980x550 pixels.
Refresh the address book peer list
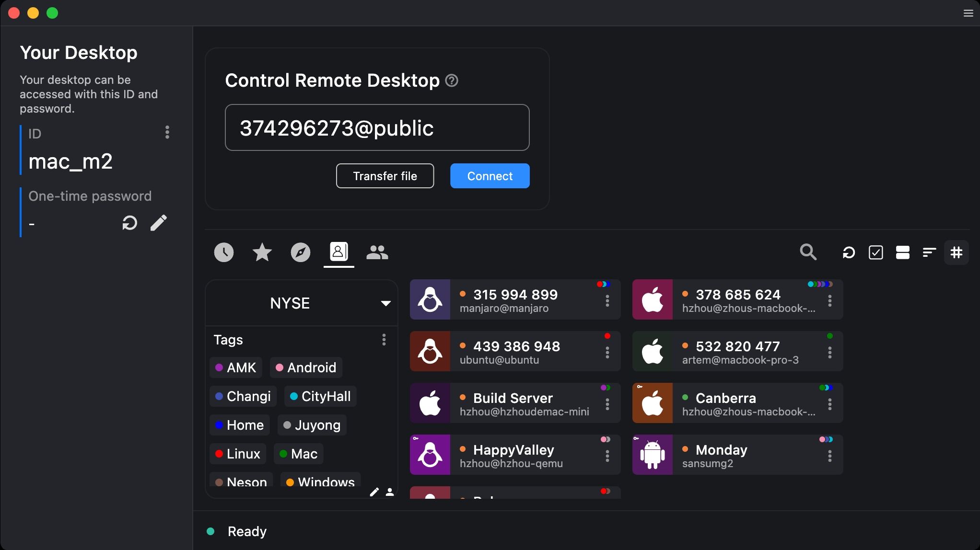coord(848,252)
